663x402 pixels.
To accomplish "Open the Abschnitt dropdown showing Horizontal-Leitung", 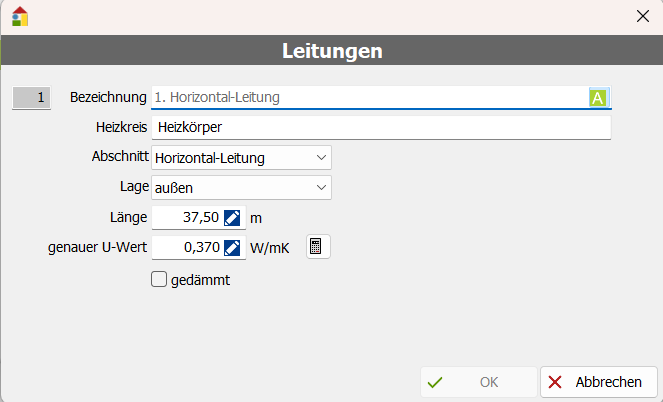I will pyautogui.click(x=240, y=157).
